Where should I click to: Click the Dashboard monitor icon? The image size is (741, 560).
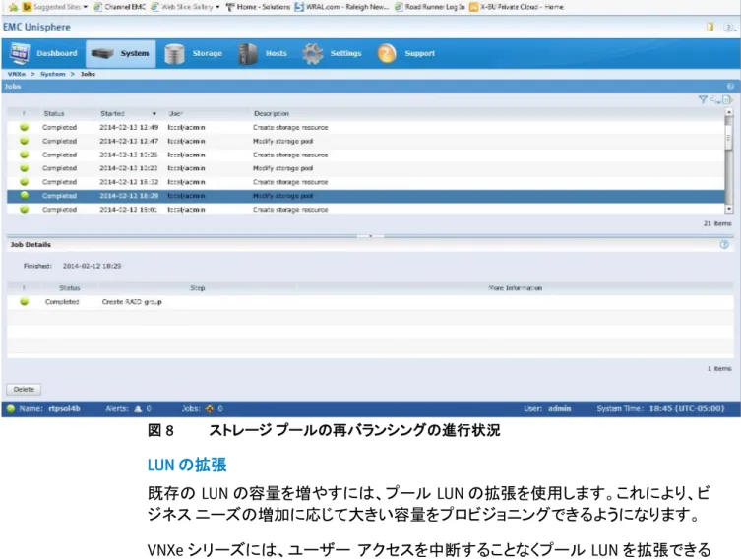20,53
